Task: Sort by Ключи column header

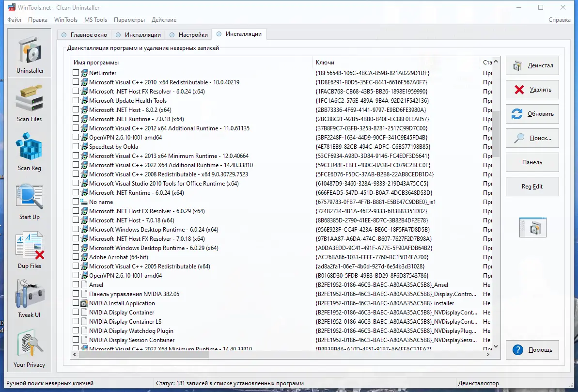Action: pyautogui.click(x=396, y=63)
